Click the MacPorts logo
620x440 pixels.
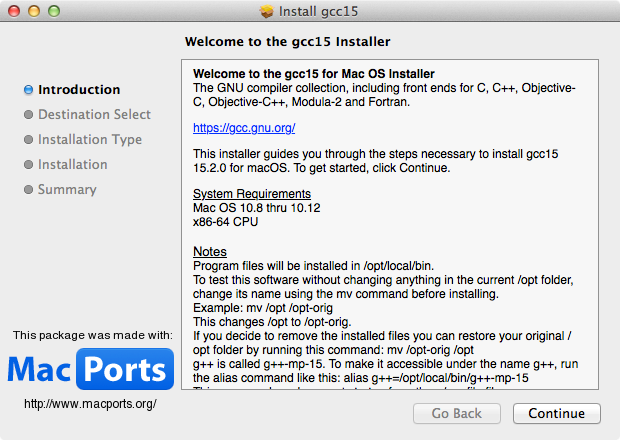(91, 369)
